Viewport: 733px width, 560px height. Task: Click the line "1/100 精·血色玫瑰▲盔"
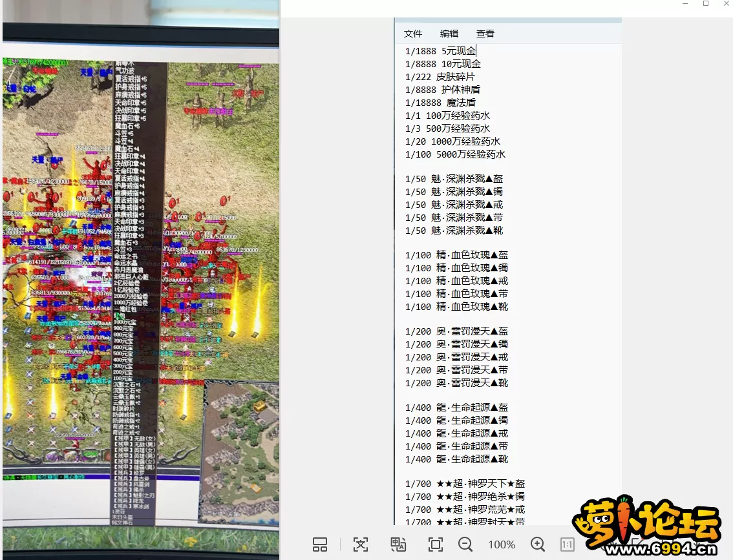[457, 255]
